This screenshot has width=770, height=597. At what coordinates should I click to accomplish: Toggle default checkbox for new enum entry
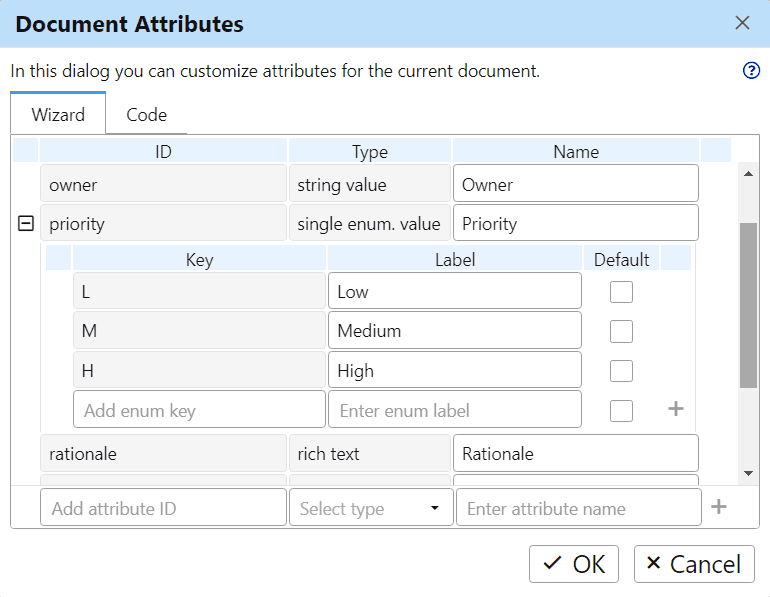(621, 410)
